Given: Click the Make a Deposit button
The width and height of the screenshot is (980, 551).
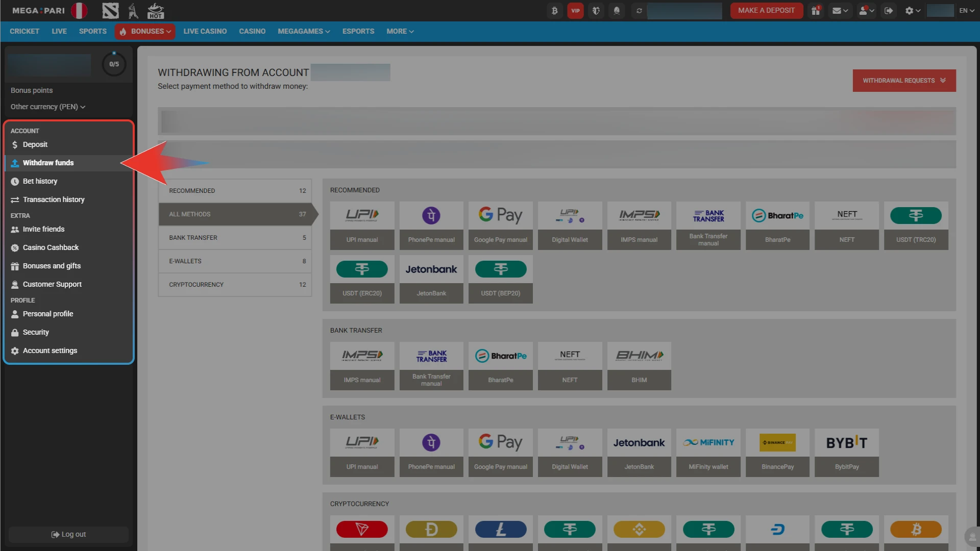Looking at the screenshot, I should 766,10.
